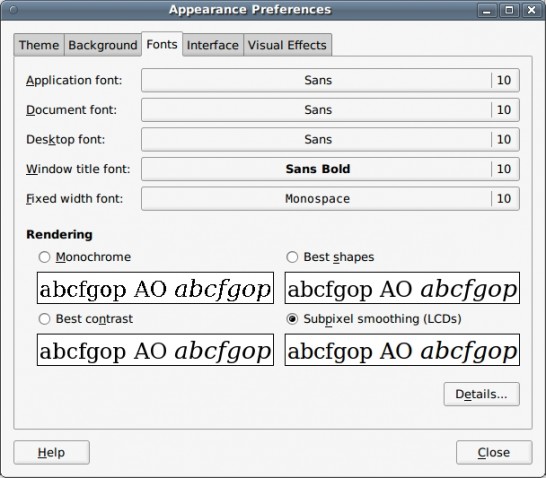Change the Document font selector
This screenshot has height=478, width=546.
point(330,110)
